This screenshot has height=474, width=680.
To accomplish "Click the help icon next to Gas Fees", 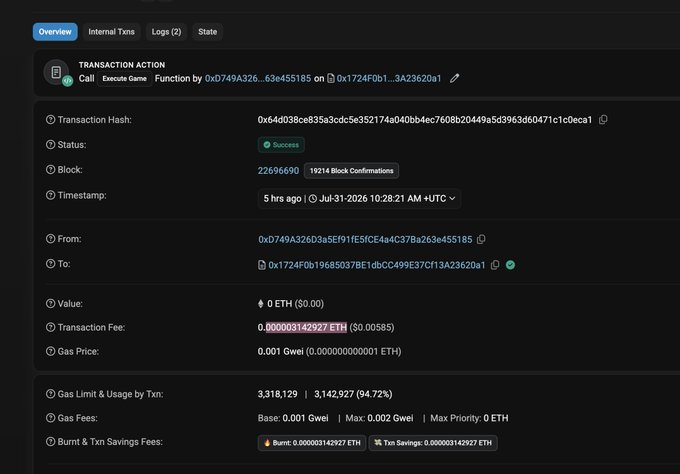I will coord(50,418).
